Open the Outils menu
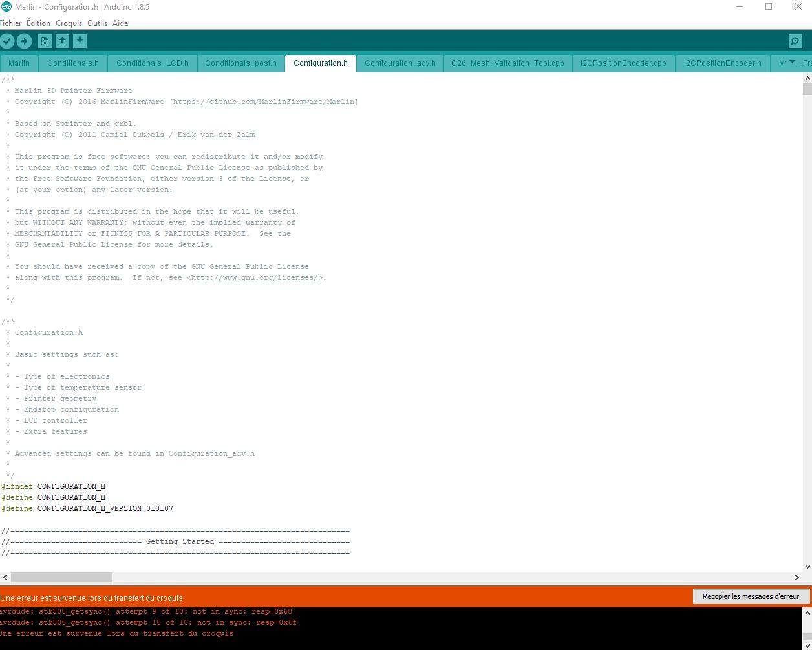Screen dimensions: 812x650 [x=97, y=23]
